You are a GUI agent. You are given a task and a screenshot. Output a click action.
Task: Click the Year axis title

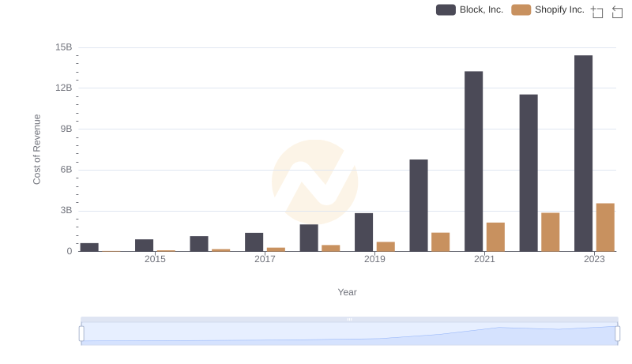pos(347,292)
